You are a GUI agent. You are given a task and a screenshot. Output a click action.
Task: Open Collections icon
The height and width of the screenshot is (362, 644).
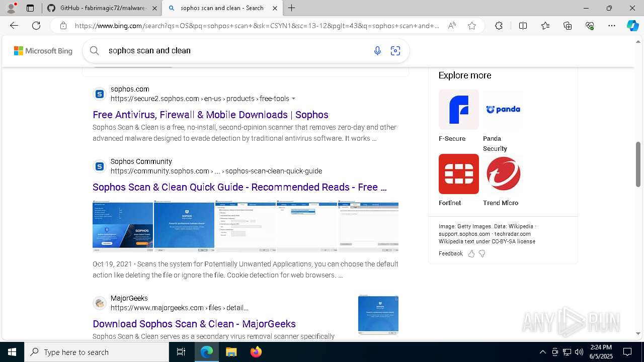568,26
